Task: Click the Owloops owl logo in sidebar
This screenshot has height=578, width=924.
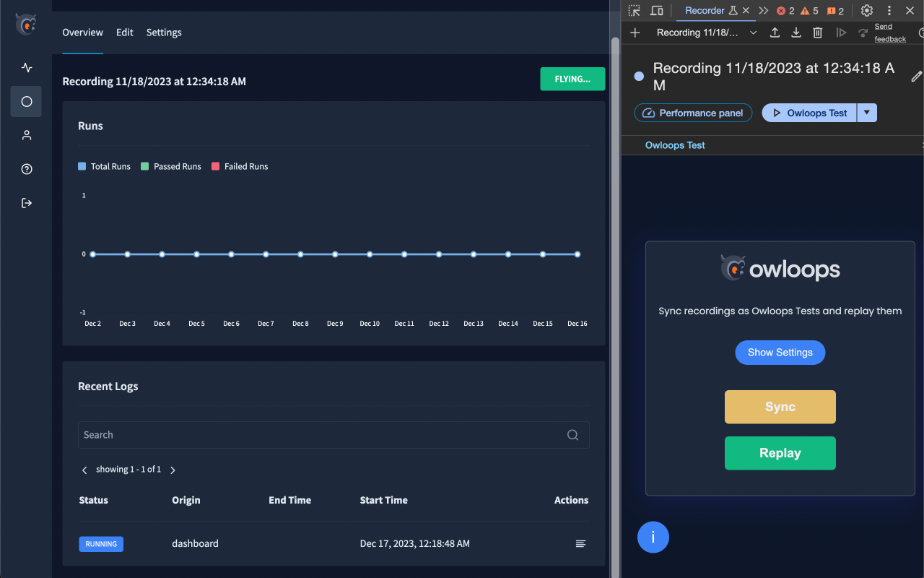Action: (x=26, y=24)
